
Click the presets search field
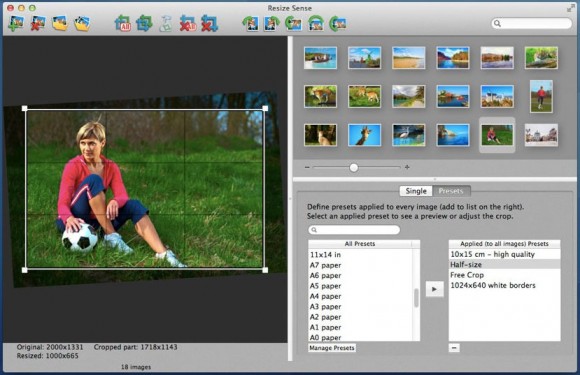point(354,230)
